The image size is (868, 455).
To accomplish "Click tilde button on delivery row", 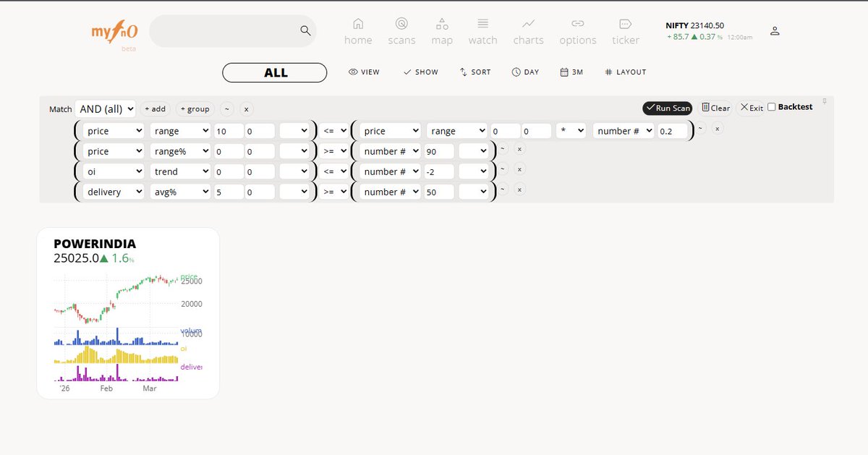I will [503, 189].
